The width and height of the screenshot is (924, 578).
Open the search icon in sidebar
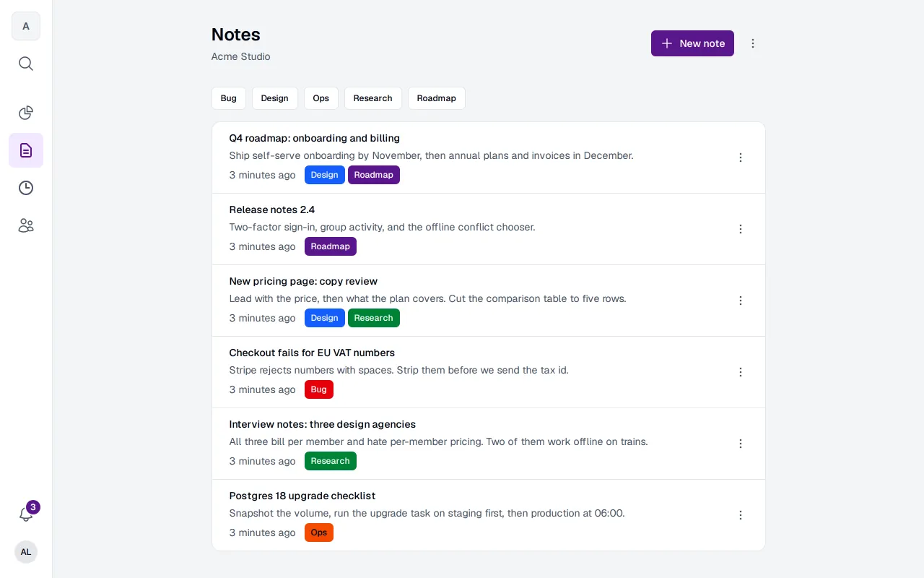pos(26,64)
